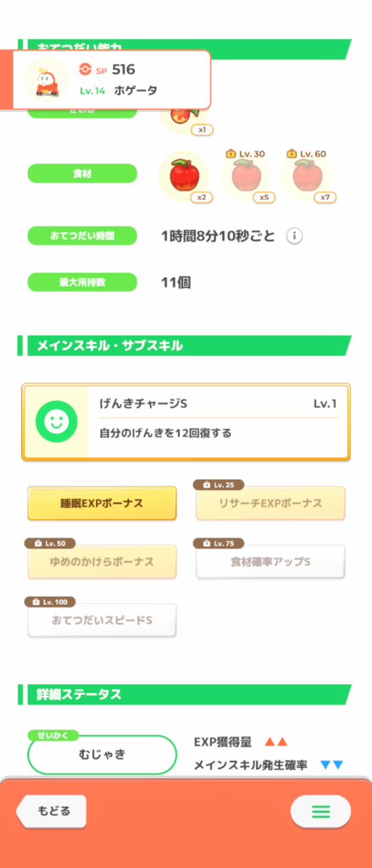Select the Lv. 30 locked apple ingredient
Image resolution: width=372 pixels, height=868 pixels.
pos(245,176)
